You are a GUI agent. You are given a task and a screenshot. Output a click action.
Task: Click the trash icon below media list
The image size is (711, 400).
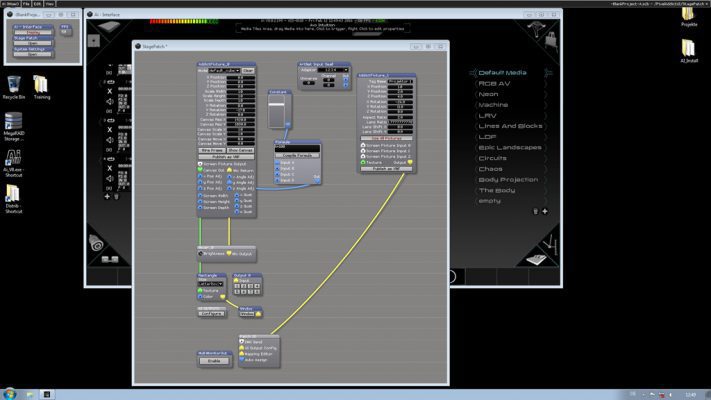(x=535, y=211)
